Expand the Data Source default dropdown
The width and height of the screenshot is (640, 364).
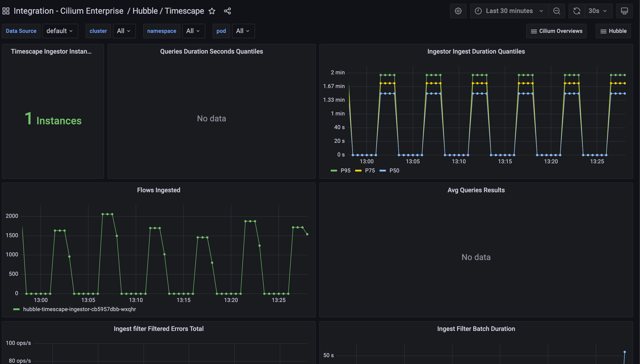click(60, 31)
